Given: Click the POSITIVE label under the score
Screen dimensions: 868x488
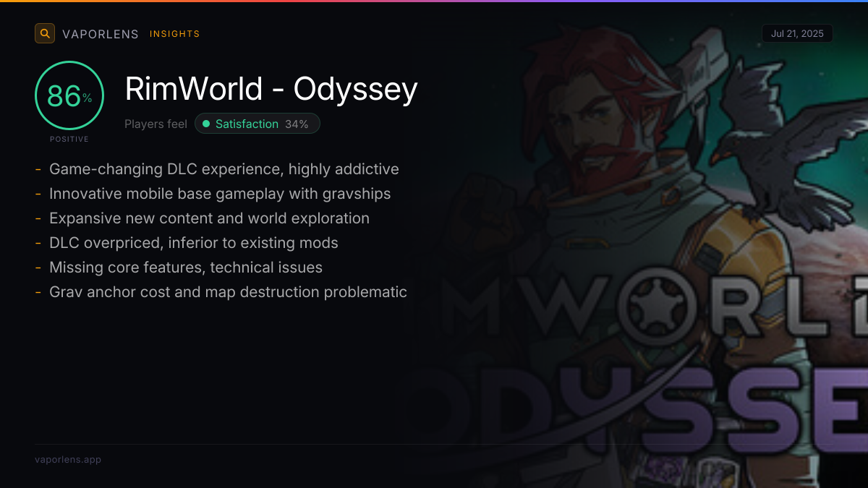Looking at the screenshot, I should click(69, 139).
